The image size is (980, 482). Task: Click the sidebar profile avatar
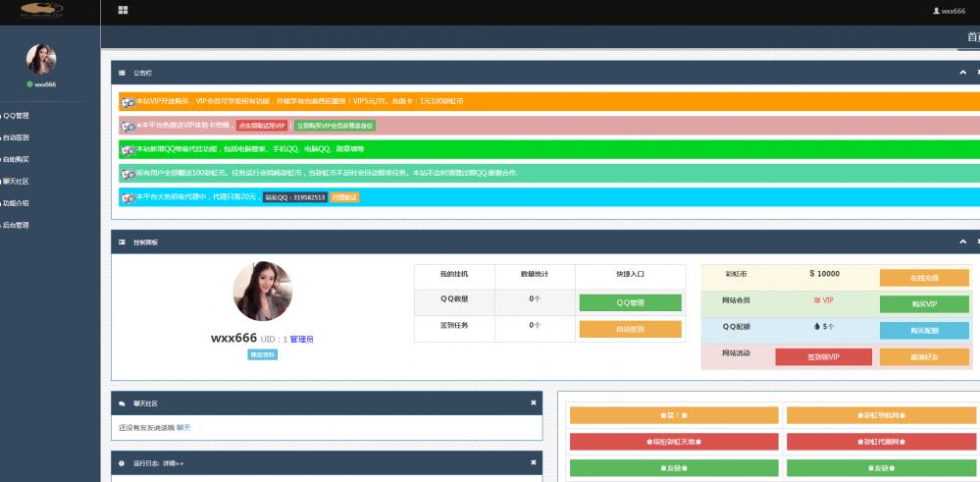(41, 59)
